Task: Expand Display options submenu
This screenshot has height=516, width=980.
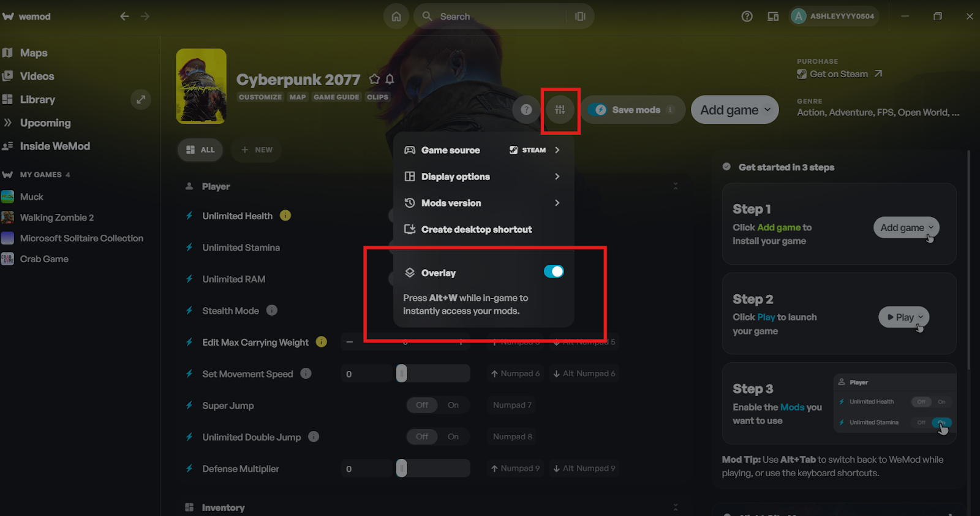Action: pos(483,176)
